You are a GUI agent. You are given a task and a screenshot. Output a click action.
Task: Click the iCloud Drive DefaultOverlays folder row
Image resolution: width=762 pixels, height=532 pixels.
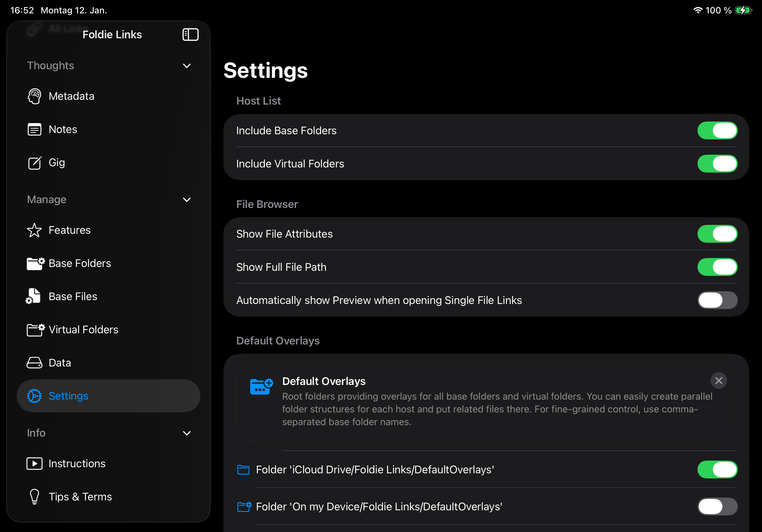374,469
